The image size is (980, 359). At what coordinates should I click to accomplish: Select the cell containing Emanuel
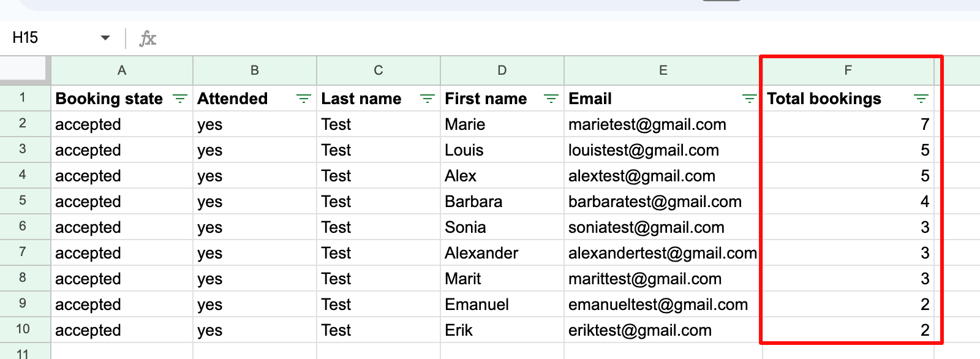[502, 304]
